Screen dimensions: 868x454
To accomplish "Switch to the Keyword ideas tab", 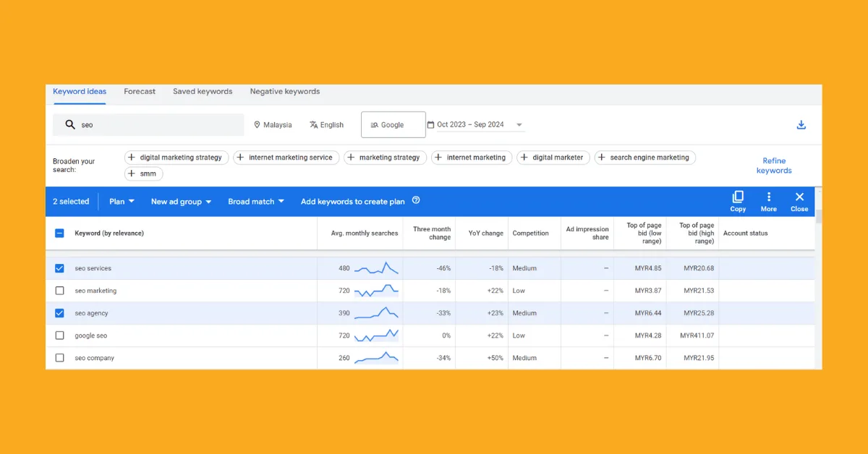I will coord(80,92).
